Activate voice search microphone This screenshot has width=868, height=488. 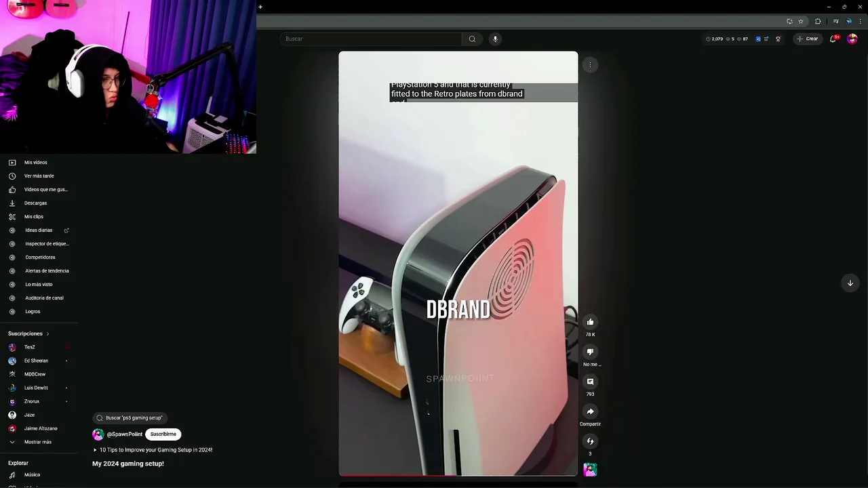[x=495, y=39]
